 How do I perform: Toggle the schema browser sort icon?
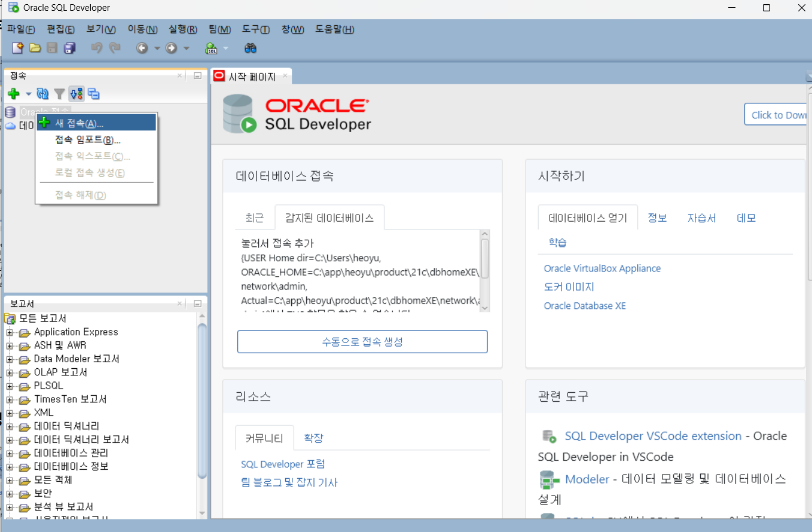(x=76, y=94)
